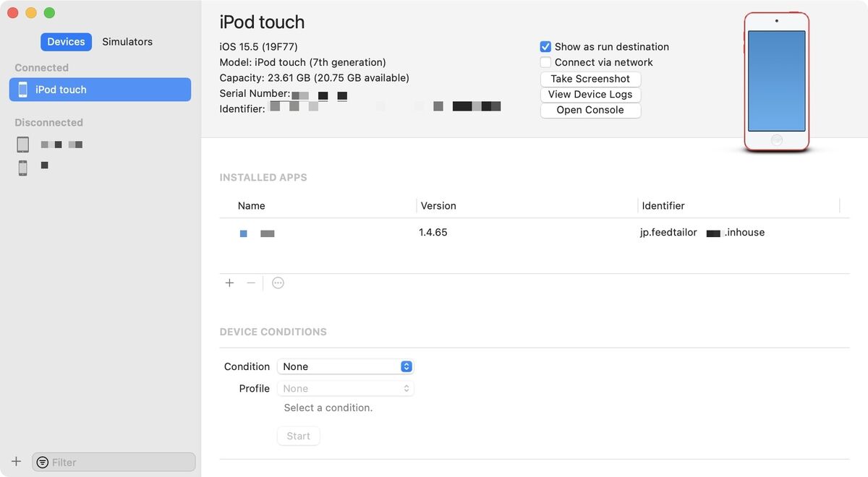The width and height of the screenshot is (868, 477).
Task: Select the iPod touch connected device
Action: point(100,90)
